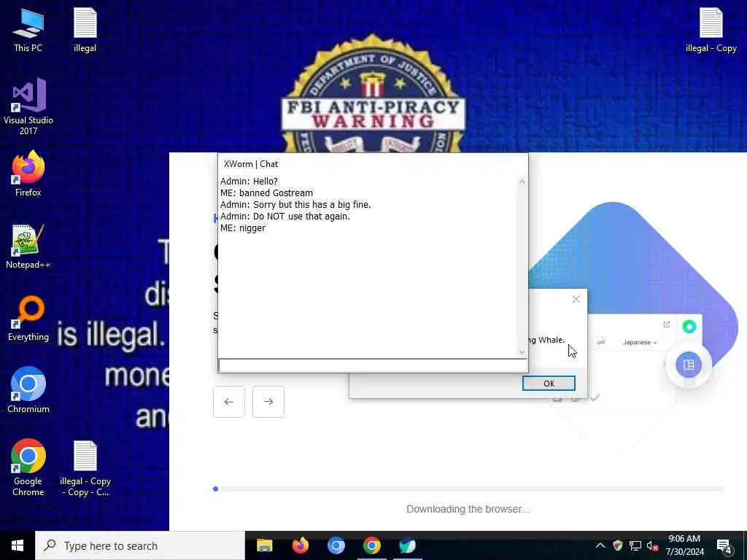Click the 'XWorm | Chat' window title
Image resolution: width=747 pixels, height=560 pixels.
(251, 164)
